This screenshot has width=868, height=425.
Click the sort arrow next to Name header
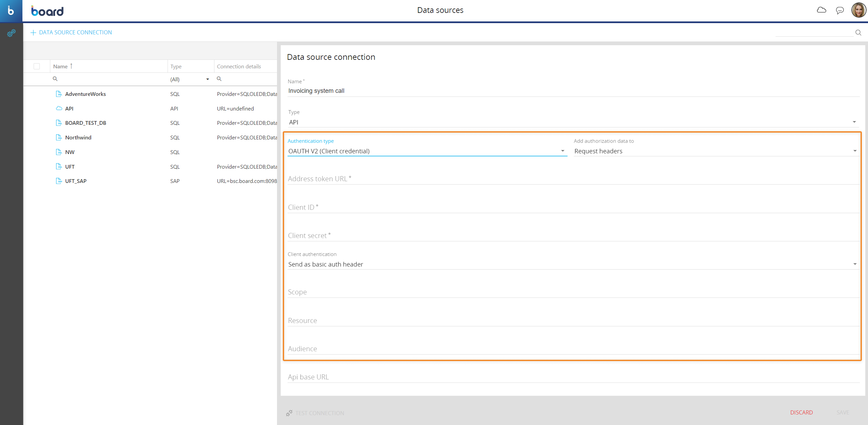point(71,66)
